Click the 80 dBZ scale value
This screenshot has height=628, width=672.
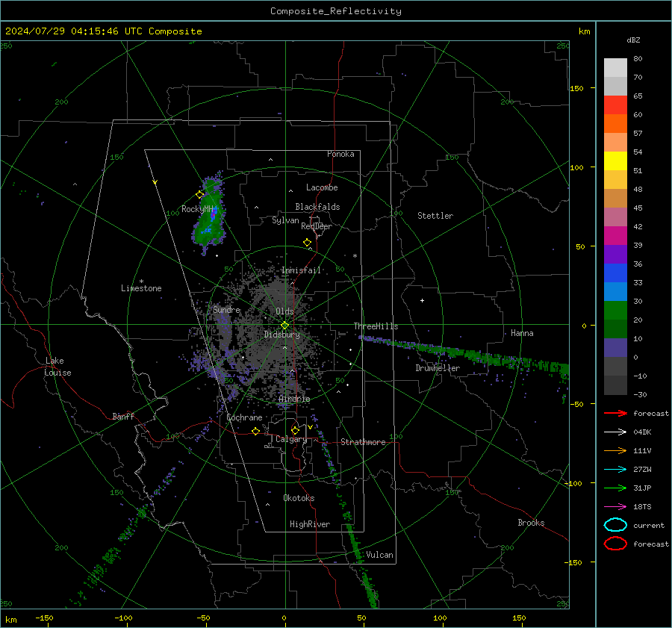(x=638, y=59)
